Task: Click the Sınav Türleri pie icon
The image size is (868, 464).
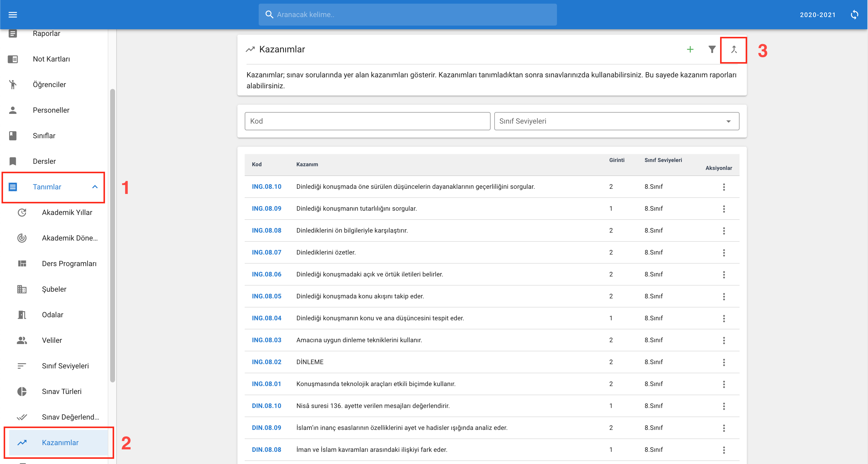Action: coord(22,392)
